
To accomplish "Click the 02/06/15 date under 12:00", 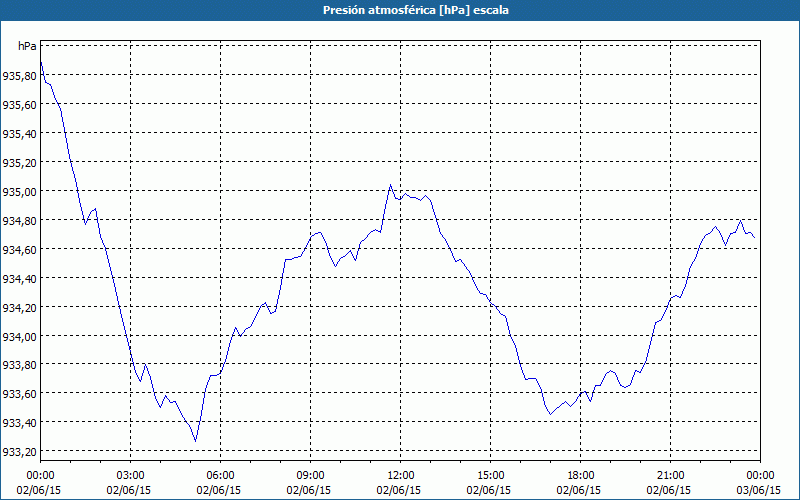I will pos(399,490).
